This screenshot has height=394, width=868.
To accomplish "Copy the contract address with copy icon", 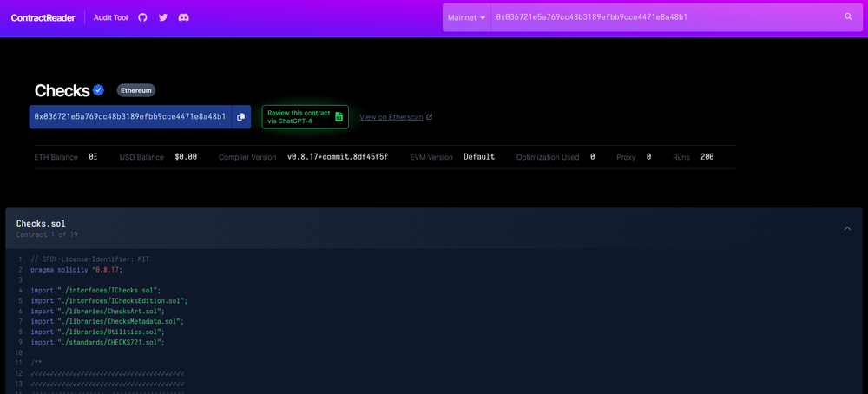I will (x=240, y=117).
